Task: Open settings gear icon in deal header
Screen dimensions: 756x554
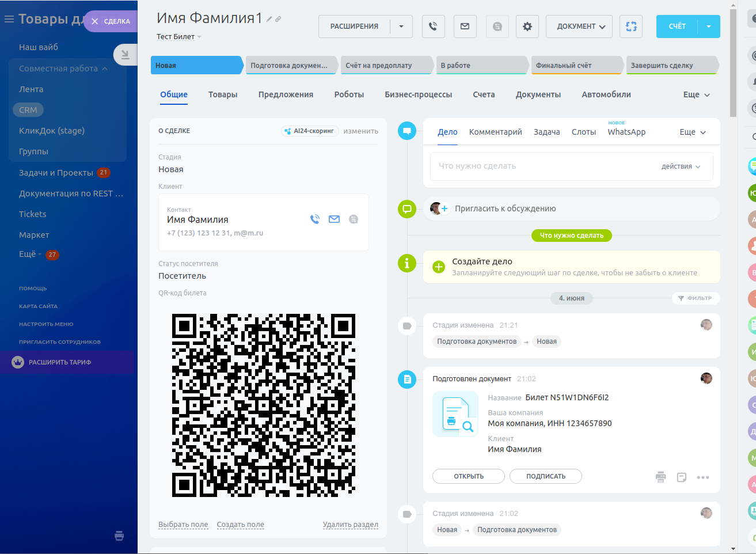Action: 527,26
